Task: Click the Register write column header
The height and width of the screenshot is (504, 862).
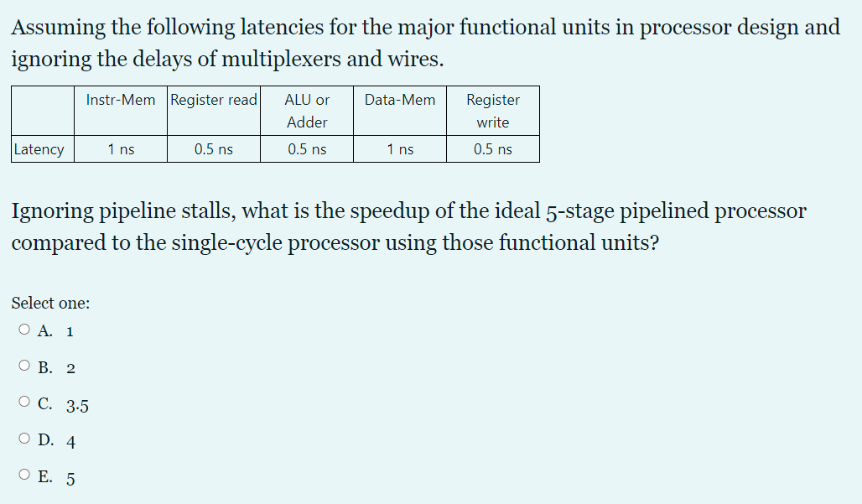Action: click(x=492, y=111)
